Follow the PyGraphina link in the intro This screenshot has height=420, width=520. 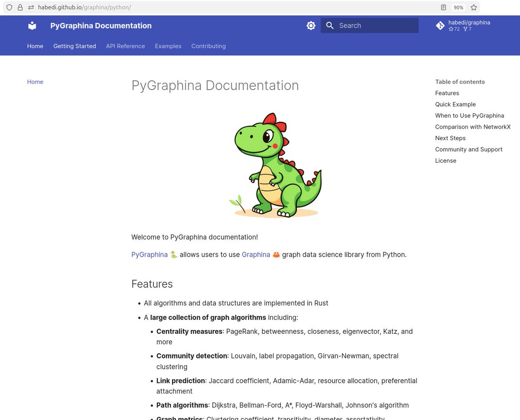[149, 255]
